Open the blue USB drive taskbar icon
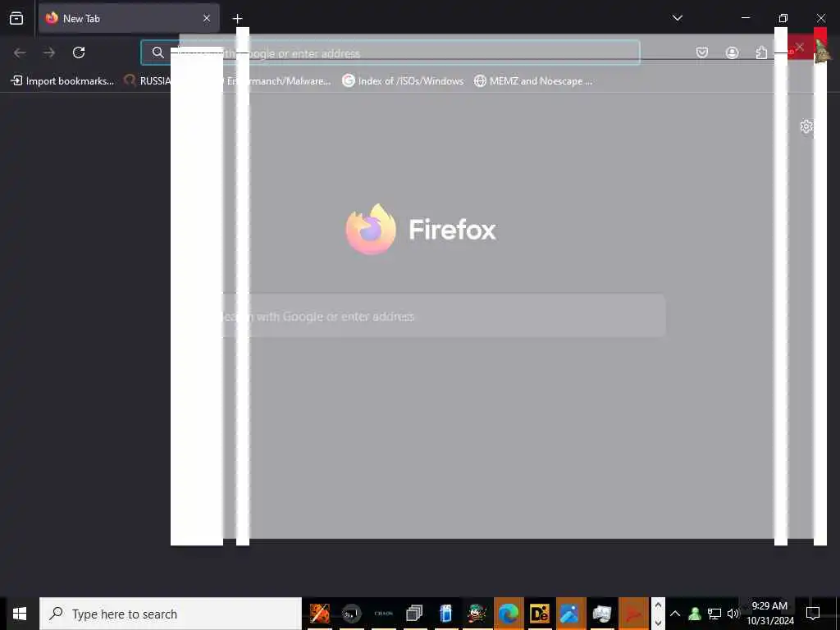 pos(445,614)
